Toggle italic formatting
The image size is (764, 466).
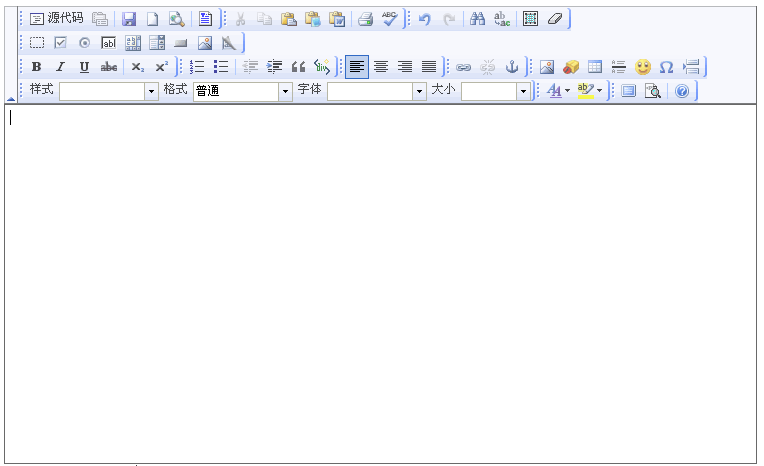coord(60,67)
